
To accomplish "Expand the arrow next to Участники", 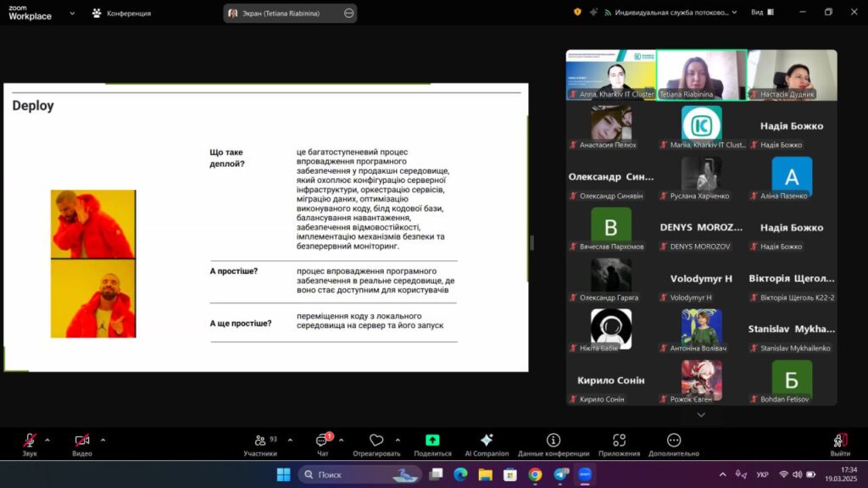I will click(x=290, y=441).
